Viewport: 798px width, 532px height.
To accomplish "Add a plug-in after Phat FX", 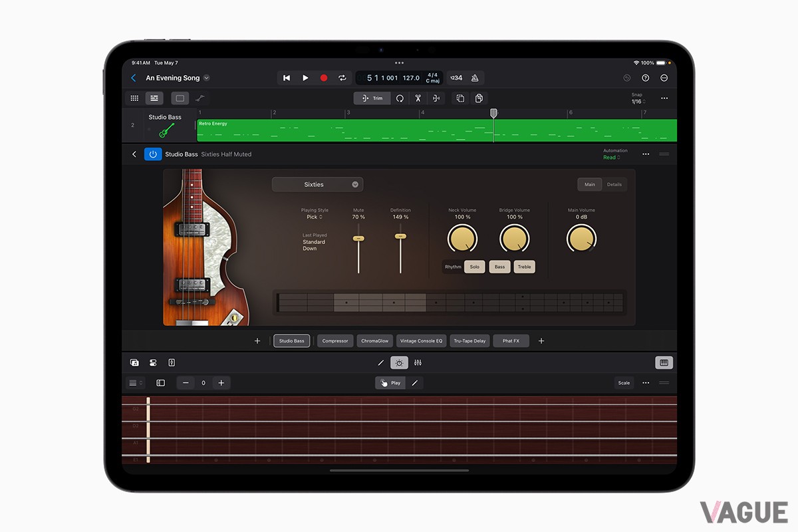I will click(541, 341).
